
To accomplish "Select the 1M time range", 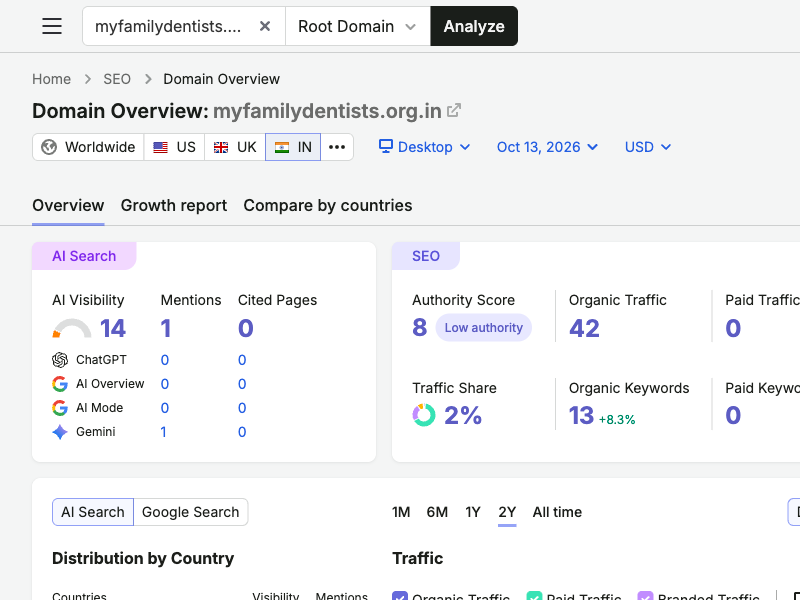I will 401,512.
